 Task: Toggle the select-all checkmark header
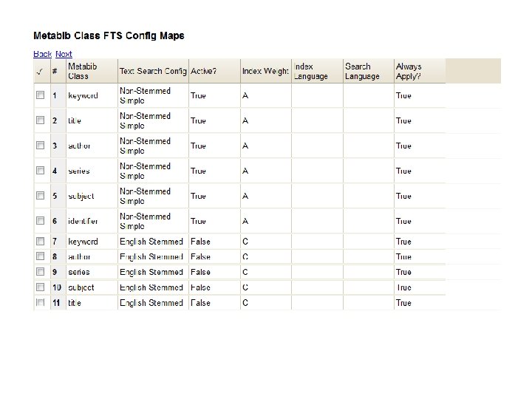(40, 72)
